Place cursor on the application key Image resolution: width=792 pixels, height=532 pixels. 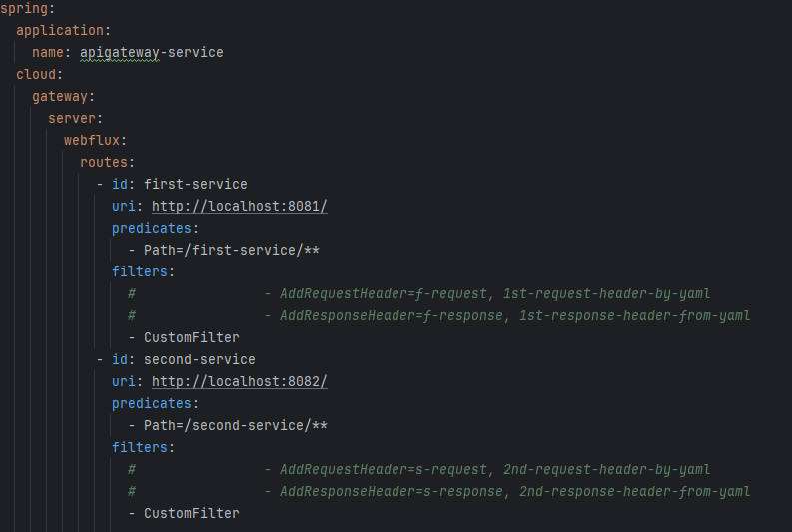60,30
